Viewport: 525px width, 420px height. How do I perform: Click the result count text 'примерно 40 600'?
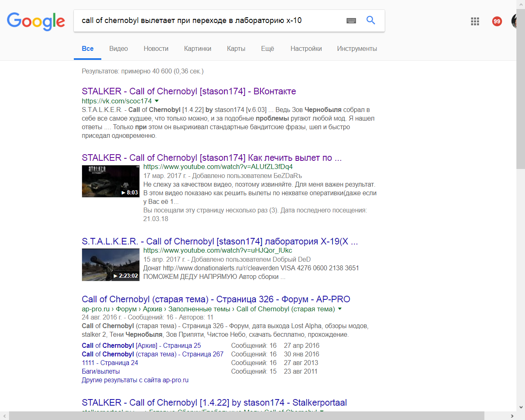(146, 71)
